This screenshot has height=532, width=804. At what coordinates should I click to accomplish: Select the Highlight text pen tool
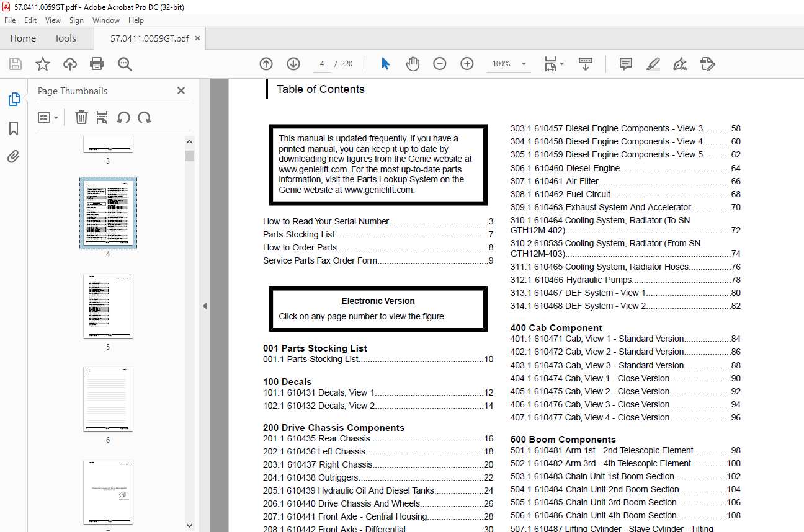[x=653, y=64]
